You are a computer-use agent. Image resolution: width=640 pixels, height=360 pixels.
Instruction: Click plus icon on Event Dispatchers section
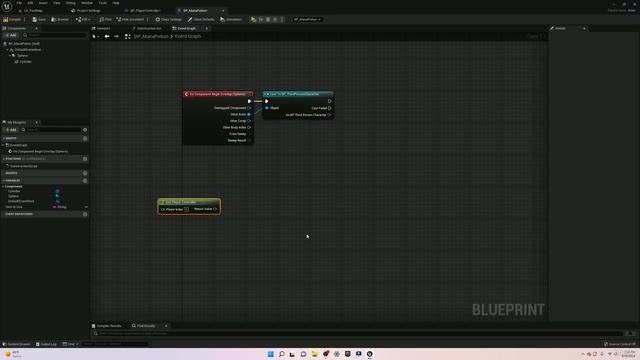pos(85,214)
